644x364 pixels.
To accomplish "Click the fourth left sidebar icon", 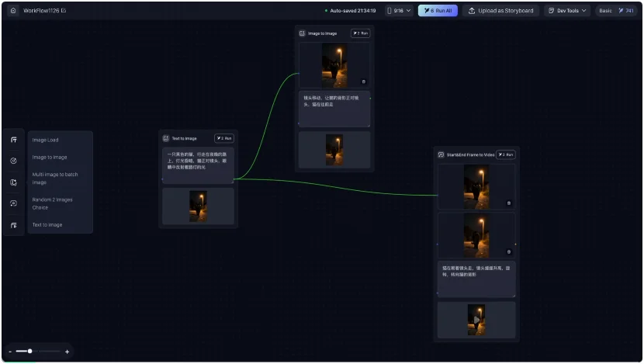I will click(x=13, y=203).
